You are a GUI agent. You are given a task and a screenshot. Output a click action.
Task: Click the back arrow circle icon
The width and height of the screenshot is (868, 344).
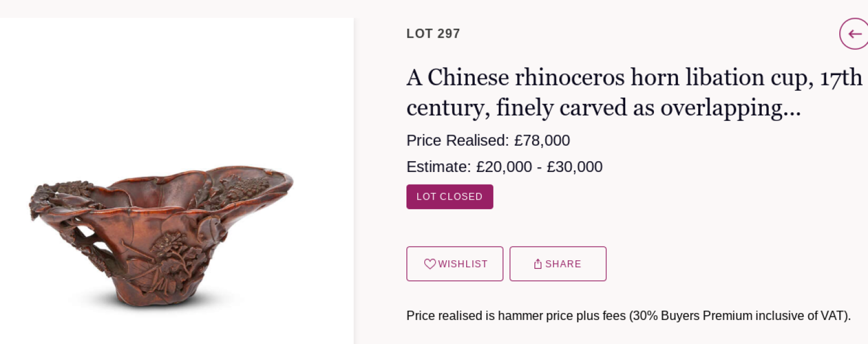(x=854, y=34)
